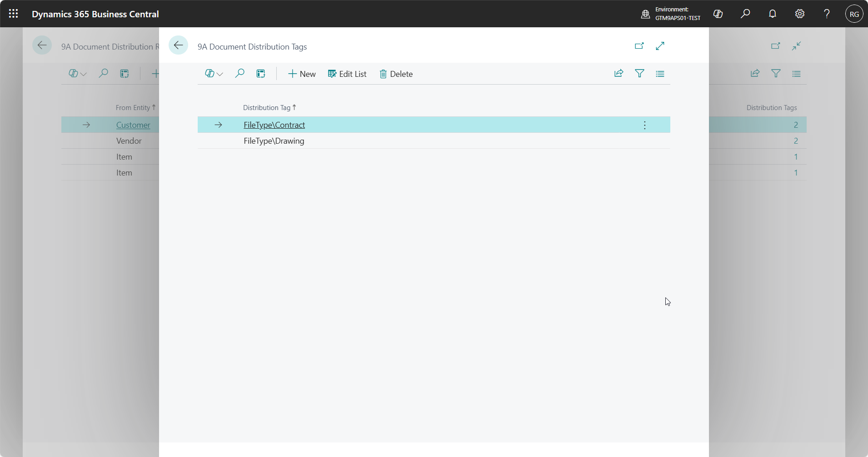Create a New distribution tag
868x457 pixels.
pyautogui.click(x=302, y=74)
